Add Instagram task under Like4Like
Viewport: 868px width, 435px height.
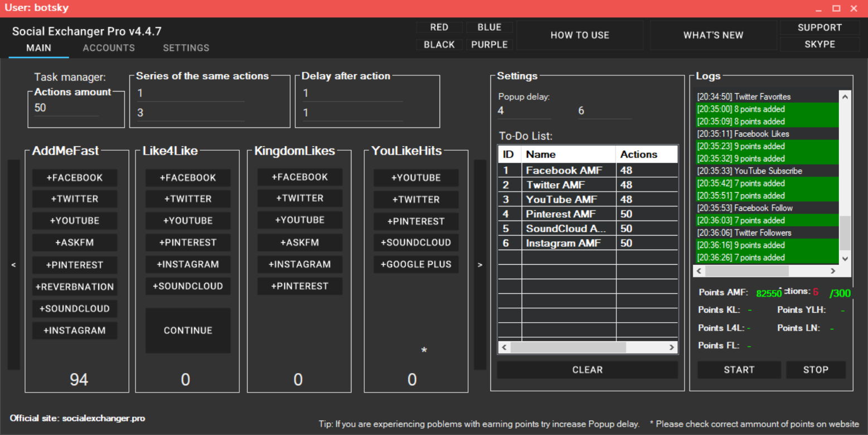188,264
